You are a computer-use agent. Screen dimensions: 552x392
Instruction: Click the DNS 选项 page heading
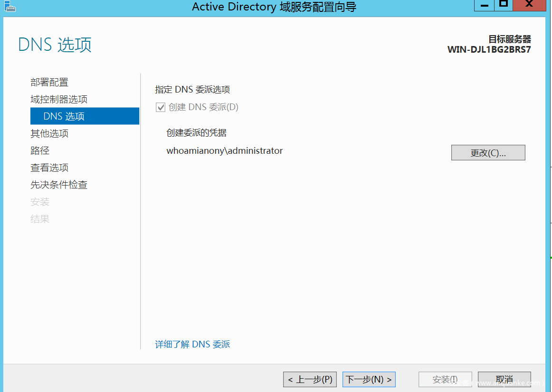55,45
